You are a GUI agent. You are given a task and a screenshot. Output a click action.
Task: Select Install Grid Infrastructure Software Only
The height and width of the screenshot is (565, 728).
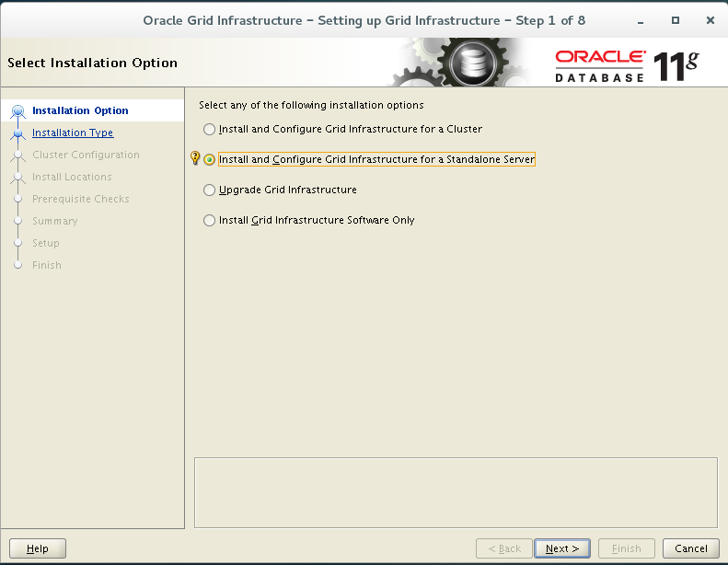[210, 220]
